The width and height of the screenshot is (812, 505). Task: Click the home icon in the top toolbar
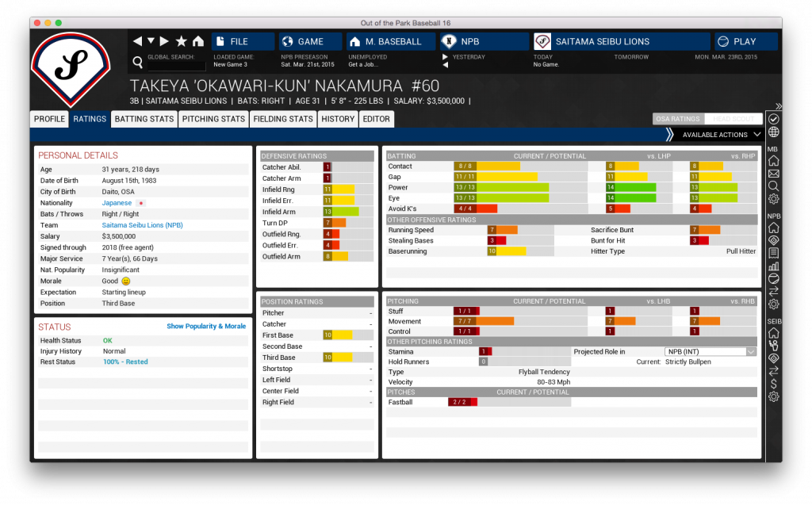(197, 41)
